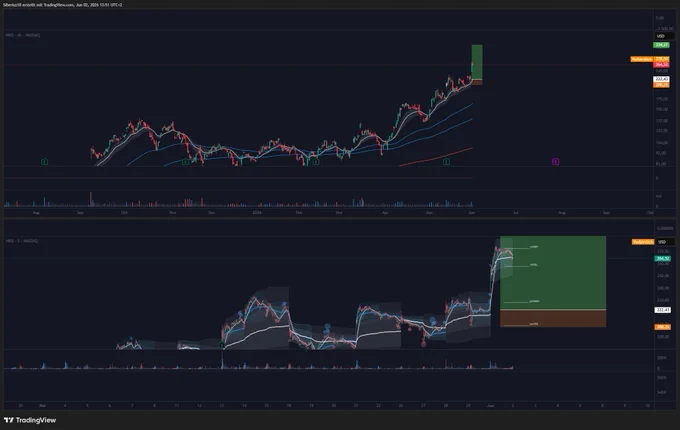Select the brown stop-loss zone, lower chart
The width and height of the screenshot is (680, 430).
click(x=553, y=319)
